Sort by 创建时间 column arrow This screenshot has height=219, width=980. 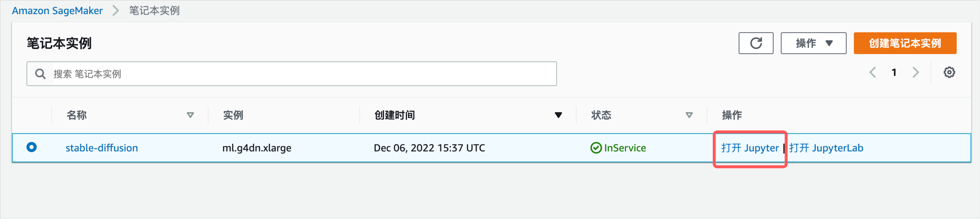coord(558,115)
